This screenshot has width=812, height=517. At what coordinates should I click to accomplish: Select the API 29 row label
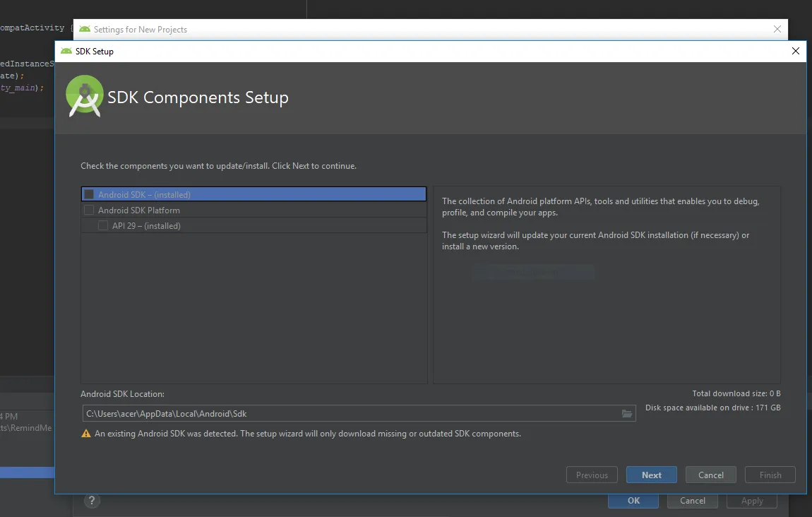(146, 226)
